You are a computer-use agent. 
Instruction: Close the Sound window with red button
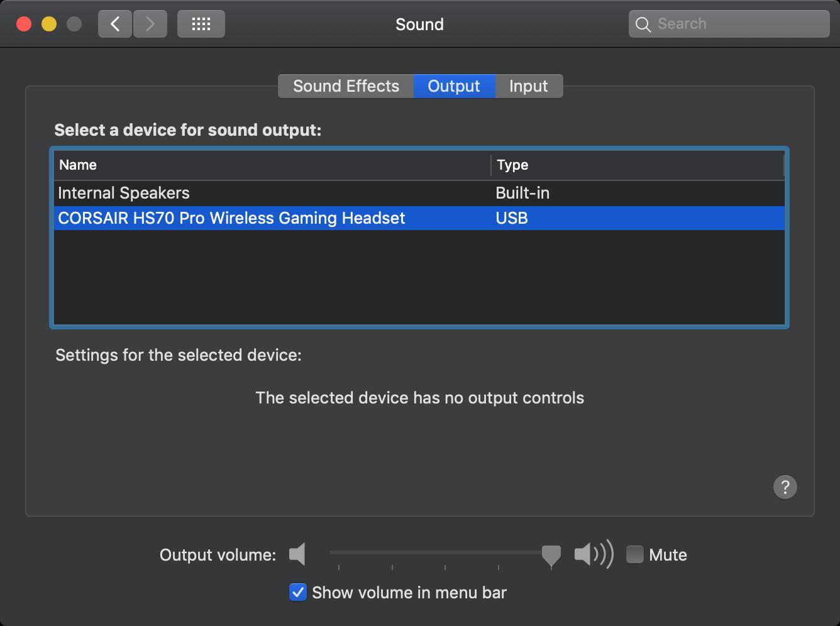pyautogui.click(x=24, y=25)
